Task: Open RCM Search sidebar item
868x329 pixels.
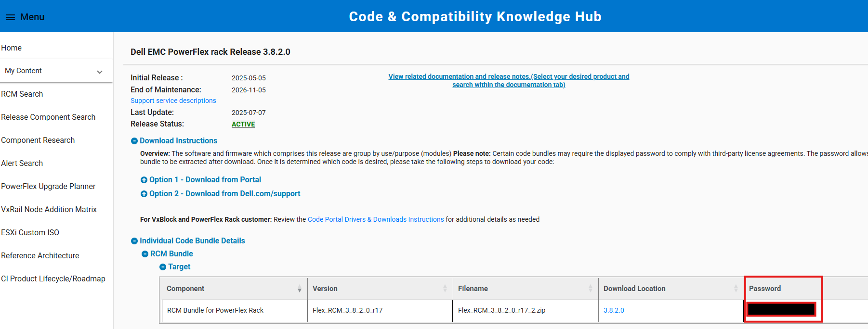Action: coord(22,94)
